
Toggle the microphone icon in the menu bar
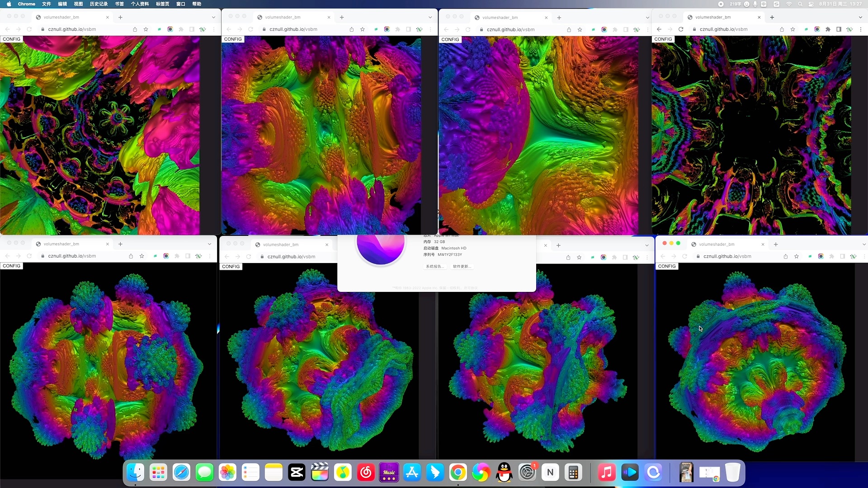click(754, 4)
